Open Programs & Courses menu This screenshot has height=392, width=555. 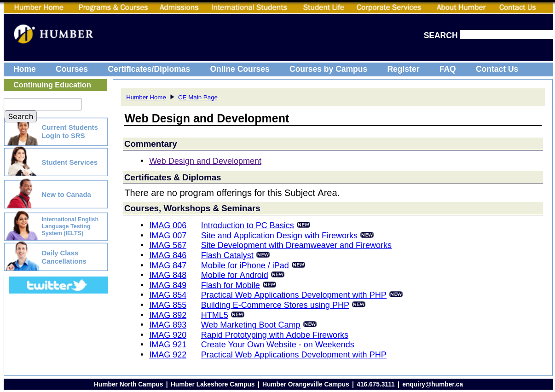(x=113, y=7)
